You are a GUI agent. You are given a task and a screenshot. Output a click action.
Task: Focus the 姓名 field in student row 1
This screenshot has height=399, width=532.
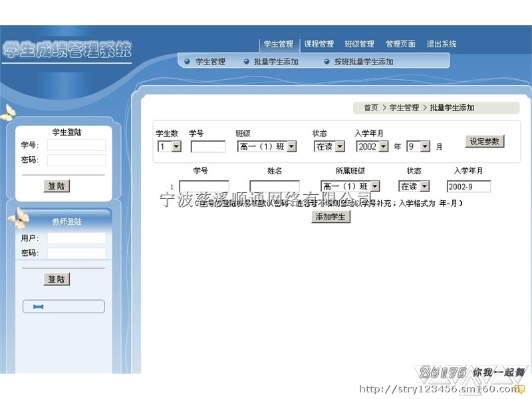point(274,187)
